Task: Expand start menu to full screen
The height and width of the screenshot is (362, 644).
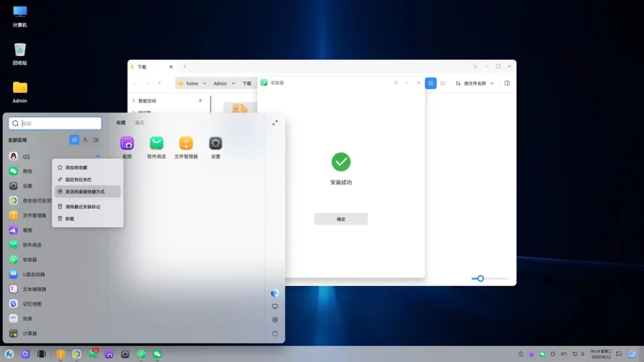Action: [275, 123]
